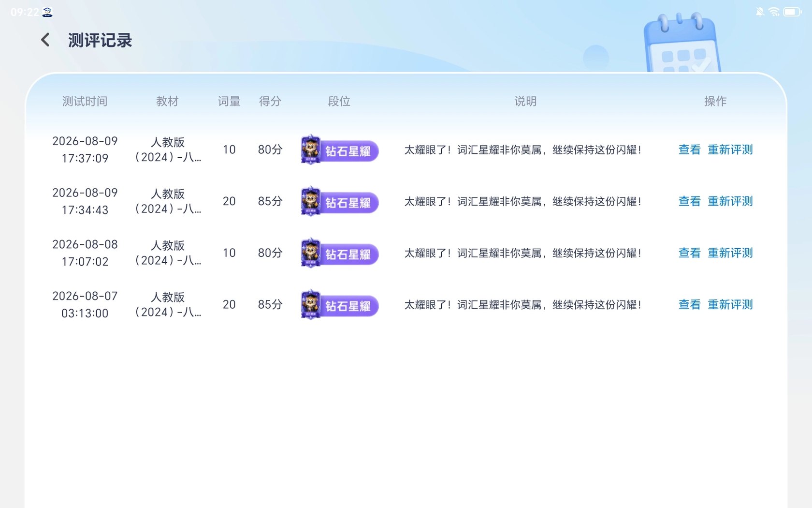
Task: Click 查看 for the 2026-08-07 03:13:00 record
Action: (x=689, y=305)
